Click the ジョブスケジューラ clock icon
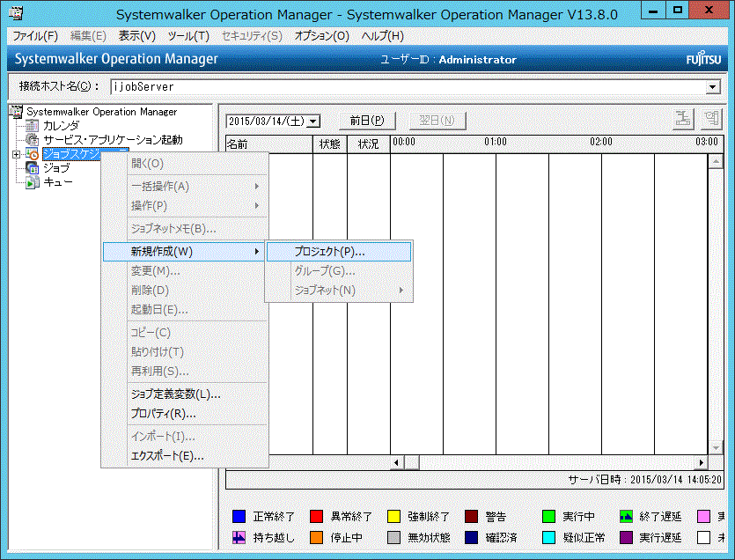The image size is (735, 560). pos(32,154)
